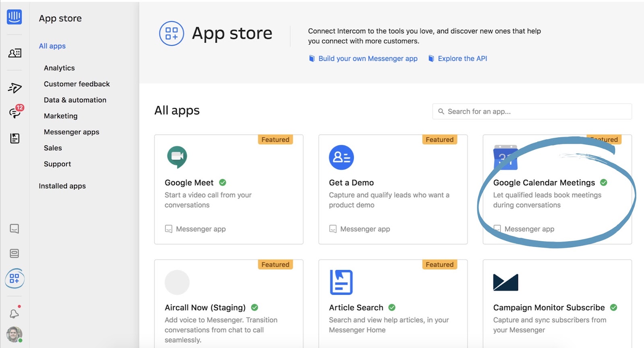Image resolution: width=644 pixels, height=348 pixels.
Task: Open the Article Search app title
Action: tap(356, 307)
